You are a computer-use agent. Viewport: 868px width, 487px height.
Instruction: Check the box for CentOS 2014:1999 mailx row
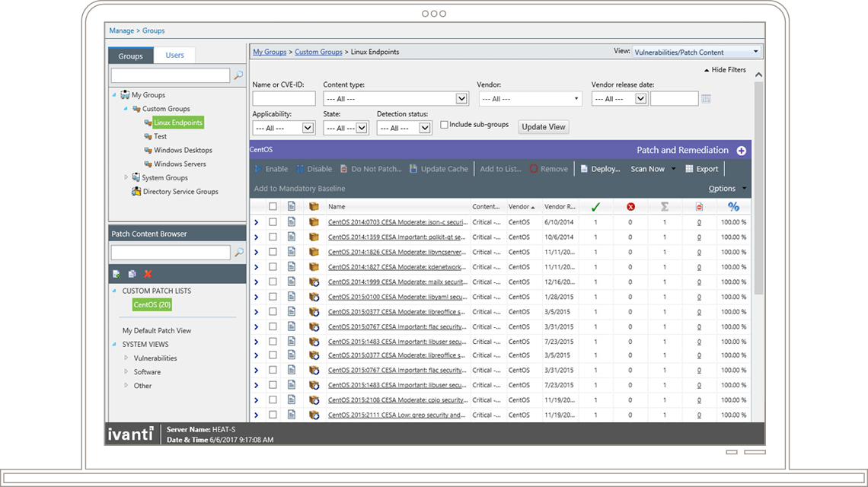coord(273,282)
